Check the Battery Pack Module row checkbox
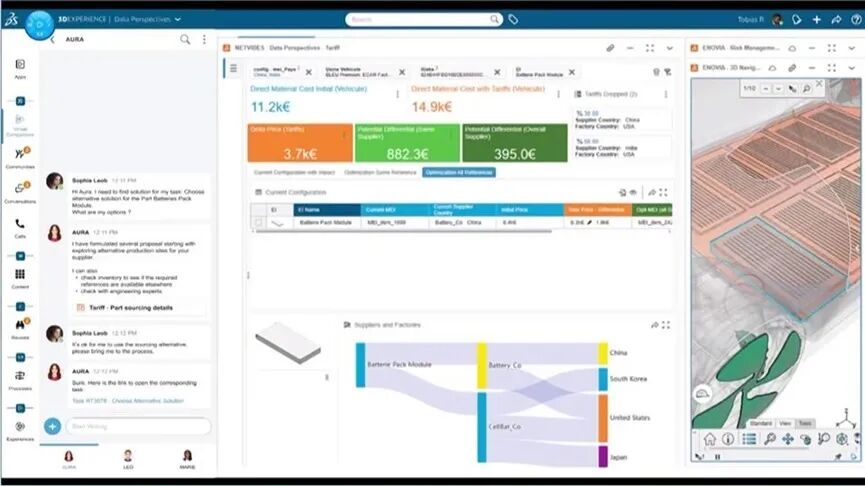This screenshot has width=865, height=486. 258,222
